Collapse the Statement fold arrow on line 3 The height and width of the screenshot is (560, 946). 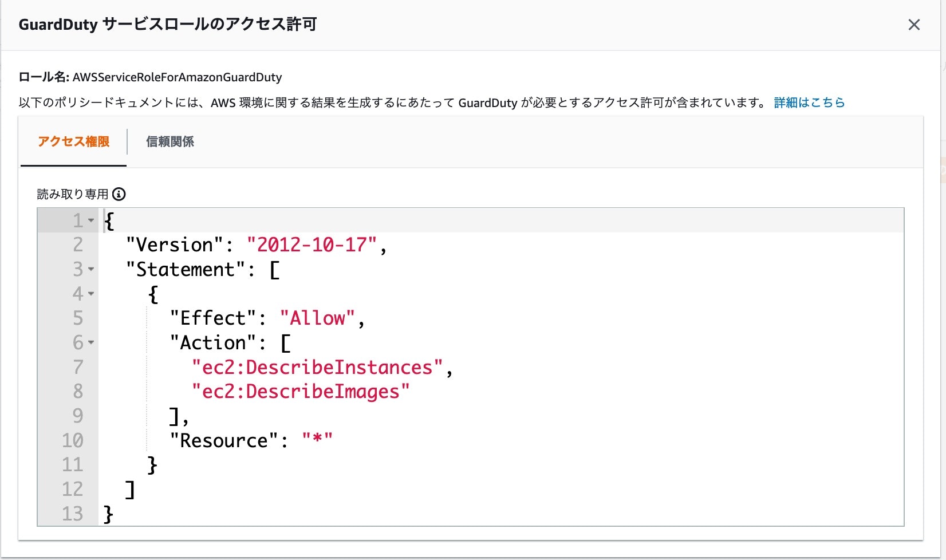click(91, 269)
